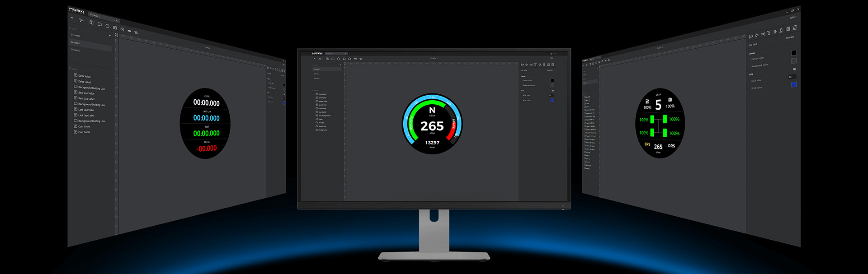Image resolution: width=868 pixels, height=274 pixels.
Task: Expand the main menu arrow in left window
Action: tap(72, 18)
